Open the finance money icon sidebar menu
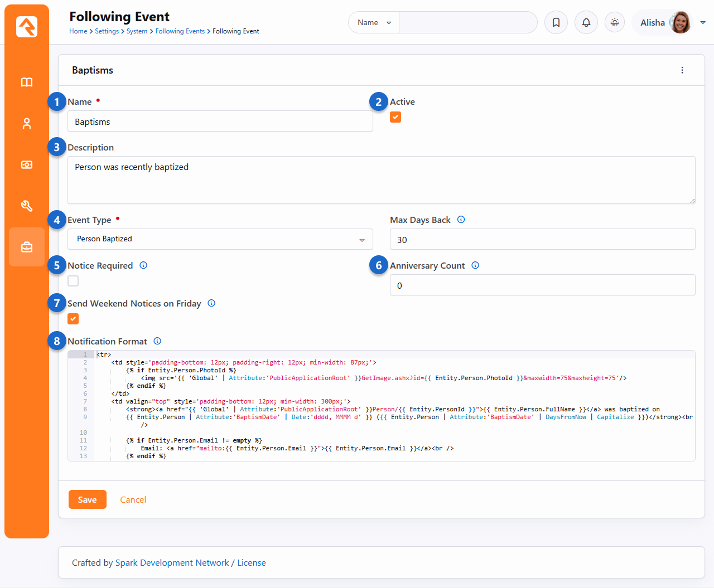714x588 pixels. [27, 165]
